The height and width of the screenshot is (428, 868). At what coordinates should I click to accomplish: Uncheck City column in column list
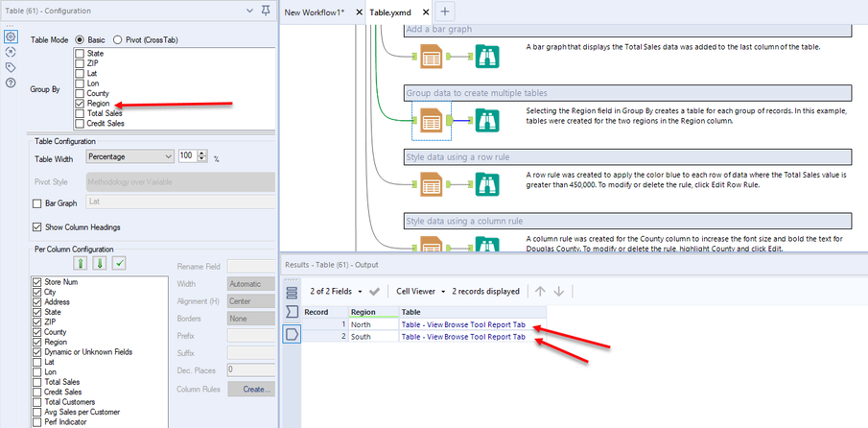pyautogui.click(x=37, y=292)
